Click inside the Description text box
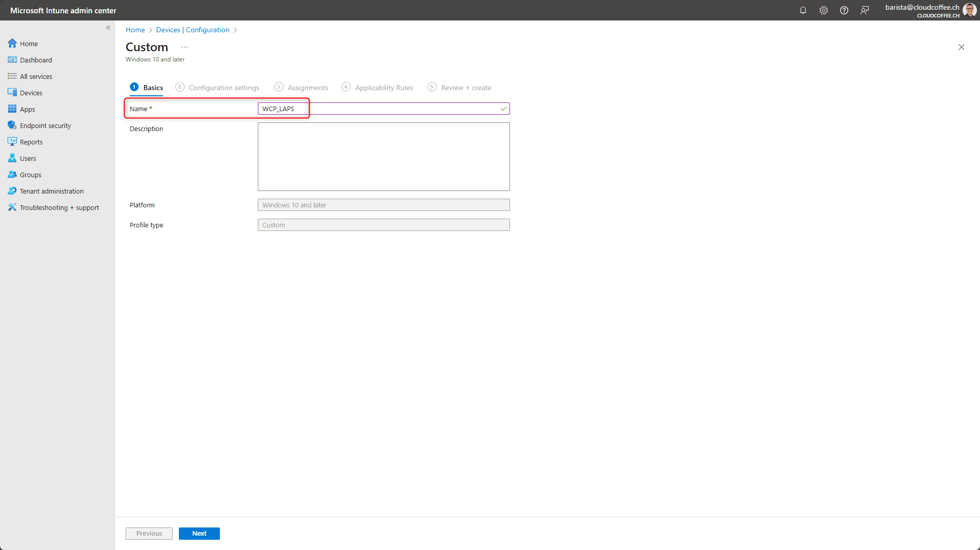 (x=383, y=156)
